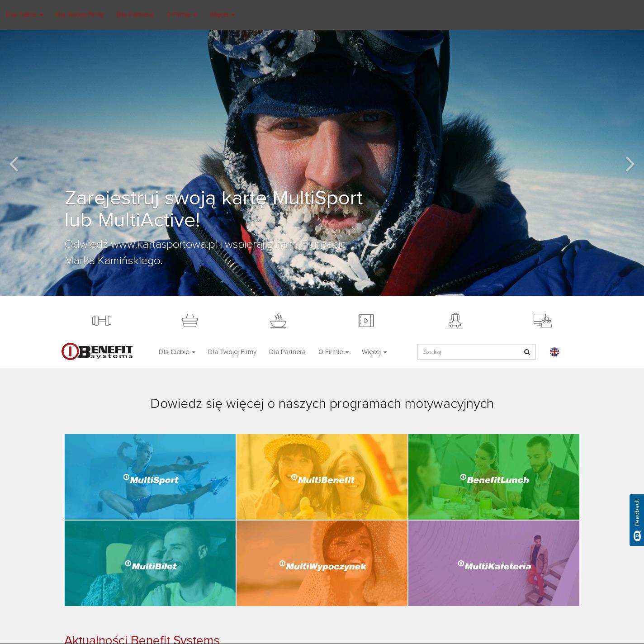Viewport: 644px width, 644px height.
Task: Select the second carousel indicator dot
Action: click(x=318, y=282)
